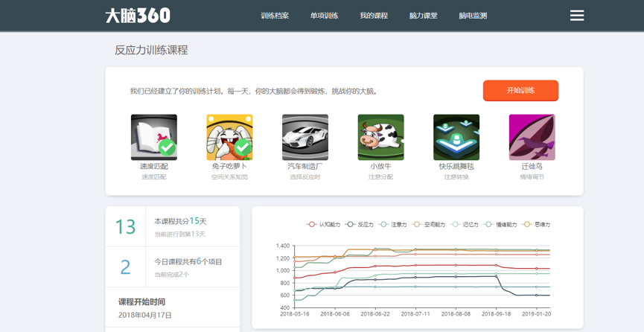Hide the 注意力 line via legend
The image size is (644, 332).
click(394, 224)
